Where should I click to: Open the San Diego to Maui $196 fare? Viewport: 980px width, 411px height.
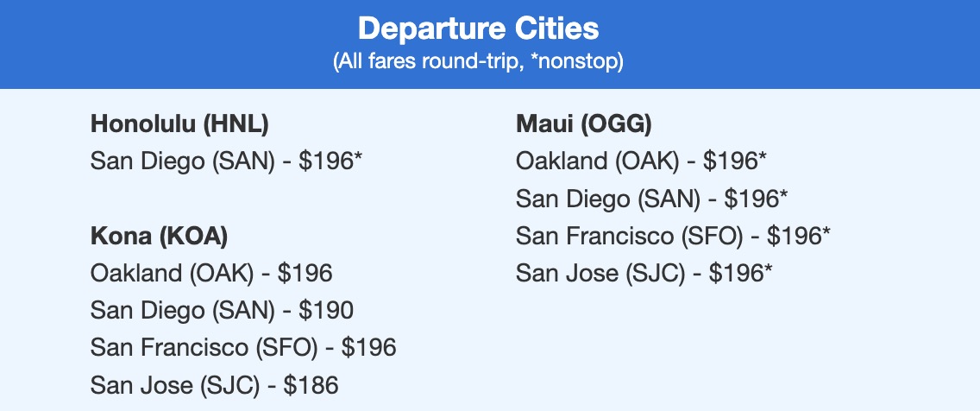click(x=651, y=199)
